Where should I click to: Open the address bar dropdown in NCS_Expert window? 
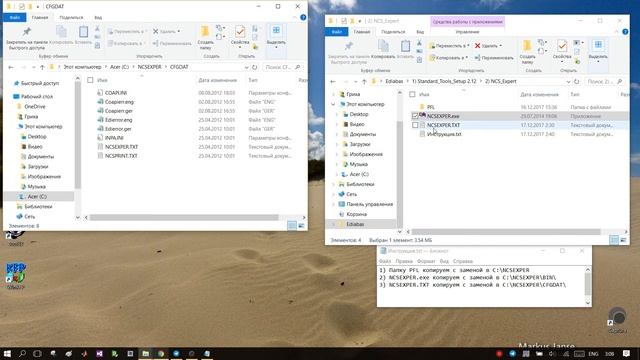pyautogui.click(x=568, y=82)
